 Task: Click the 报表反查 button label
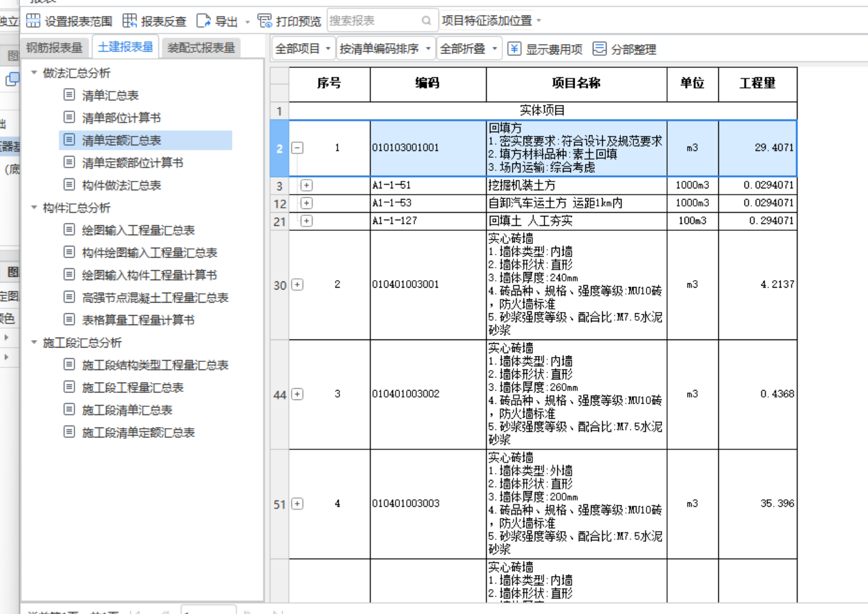tap(163, 22)
